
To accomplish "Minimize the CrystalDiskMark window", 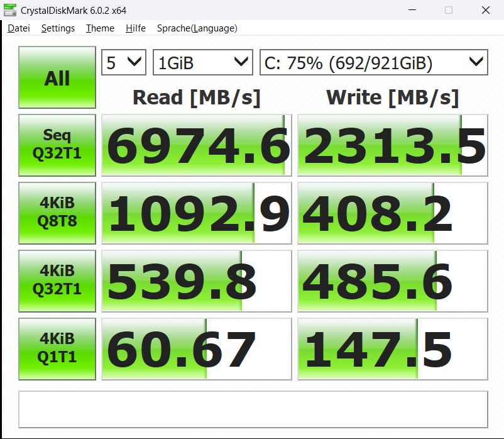I will [412, 11].
